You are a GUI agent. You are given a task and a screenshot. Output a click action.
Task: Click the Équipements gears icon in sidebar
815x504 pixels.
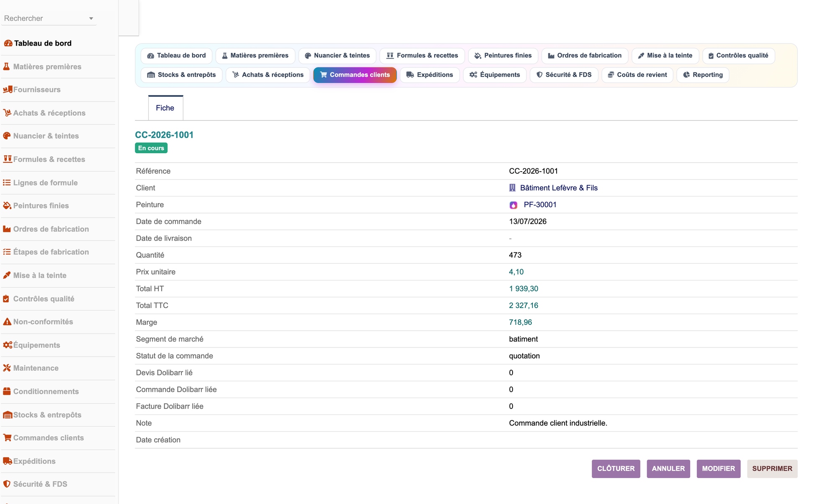(8, 345)
